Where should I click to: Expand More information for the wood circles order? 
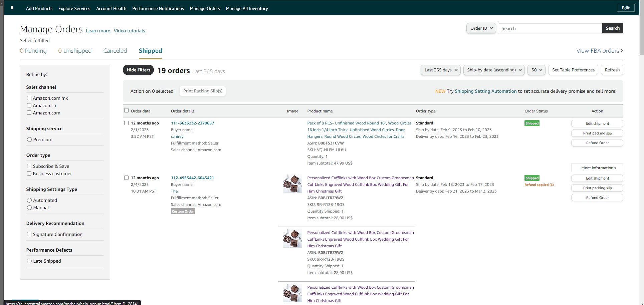[x=597, y=168]
